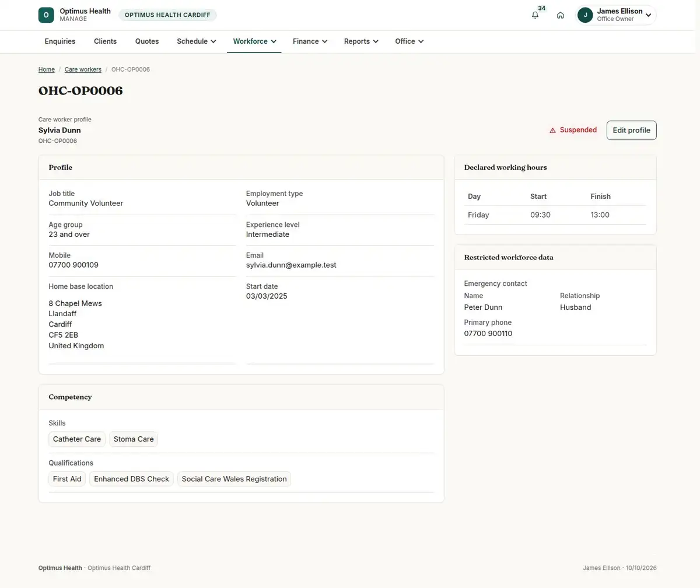Screen dimensions: 700x588
Task: Click the Stoma Care skill tag
Action: (134, 439)
